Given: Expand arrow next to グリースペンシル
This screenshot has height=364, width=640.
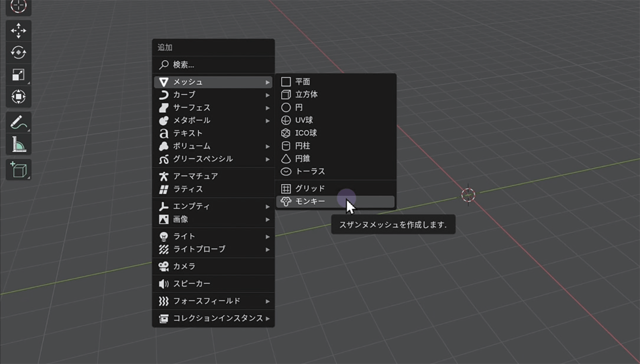Looking at the screenshot, I should [268, 159].
